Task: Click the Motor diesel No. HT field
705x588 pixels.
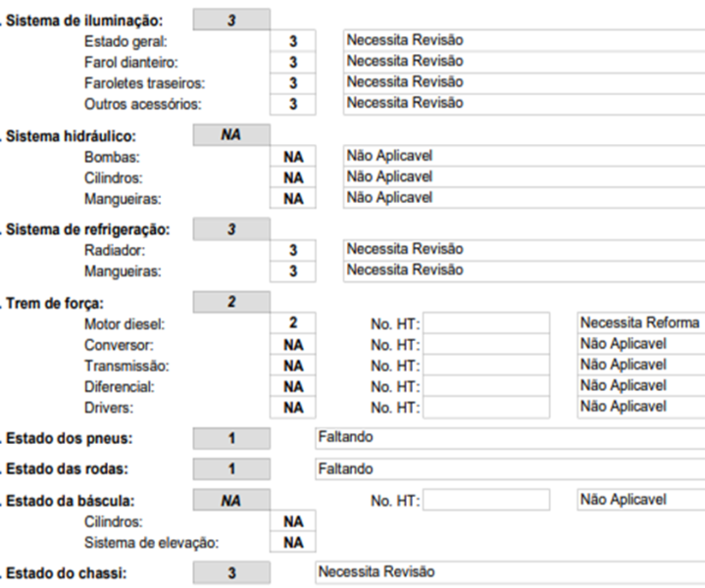Action: point(485,323)
